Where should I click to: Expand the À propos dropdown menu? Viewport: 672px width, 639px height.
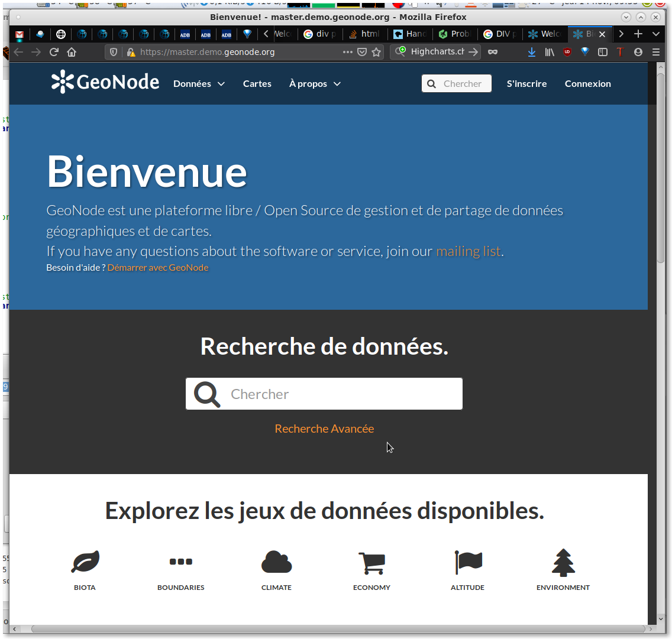[x=315, y=84]
